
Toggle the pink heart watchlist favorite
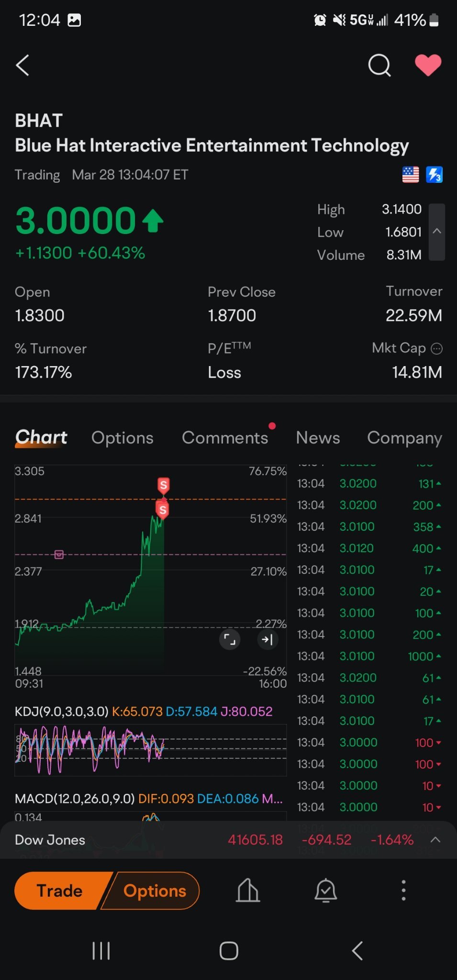[428, 65]
